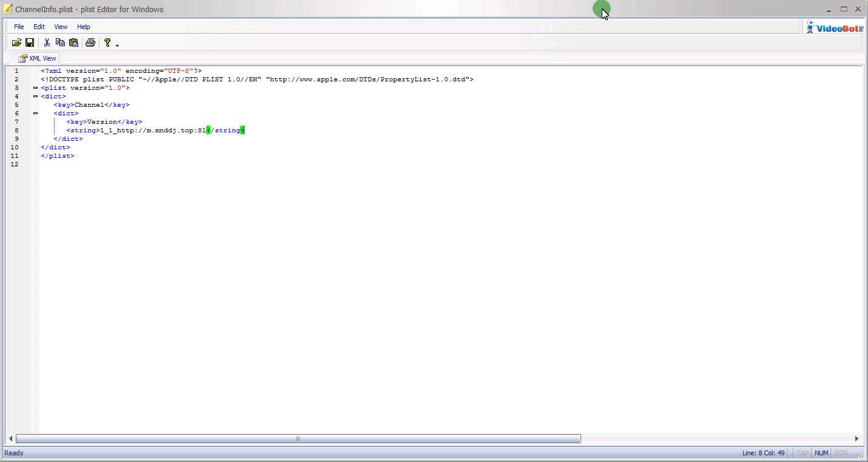Image resolution: width=868 pixels, height=462 pixels.
Task: Click the horizontal scrollbar right arrow
Action: click(857, 438)
